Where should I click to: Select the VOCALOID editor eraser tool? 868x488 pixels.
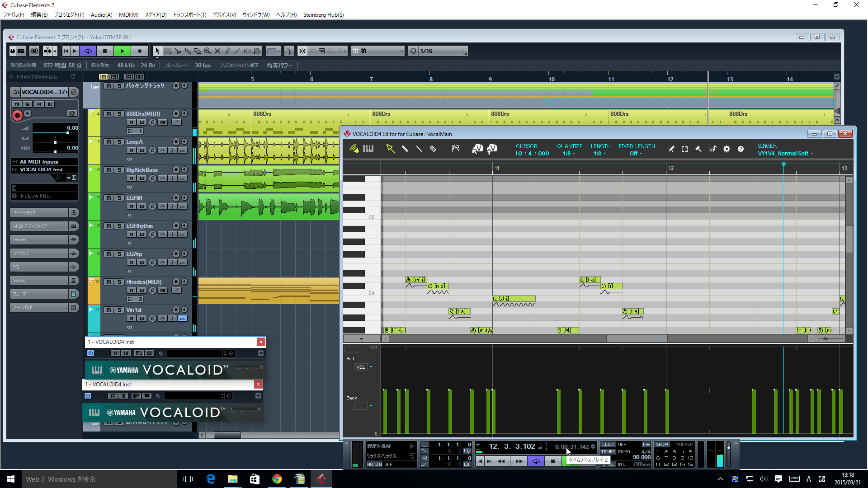point(433,149)
